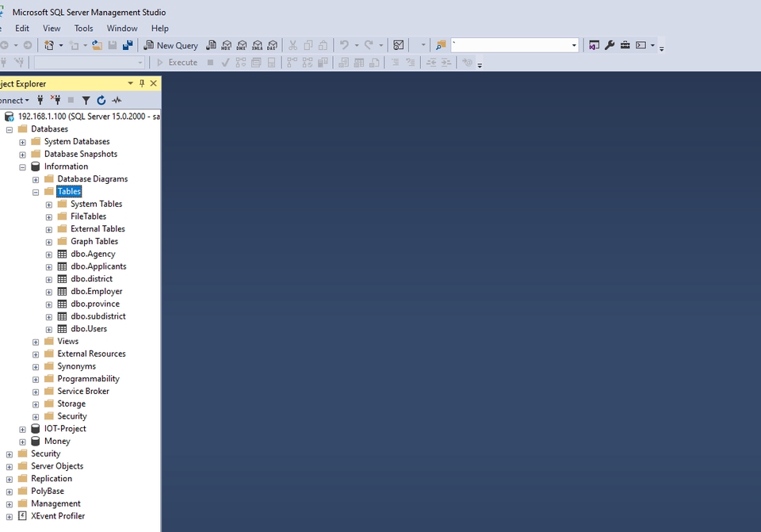Open the Connect dropdown
Image resolution: width=761 pixels, height=532 pixels.
[14, 101]
